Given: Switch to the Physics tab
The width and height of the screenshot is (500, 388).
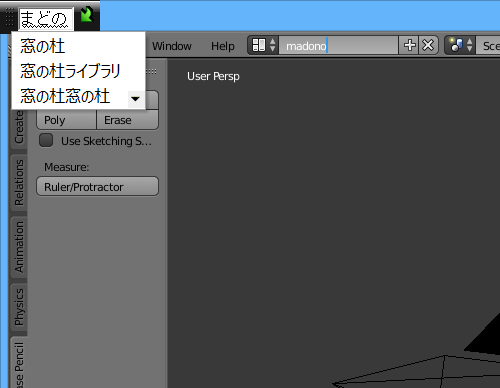Looking at the screenshot, I should (x=19, y=307).
